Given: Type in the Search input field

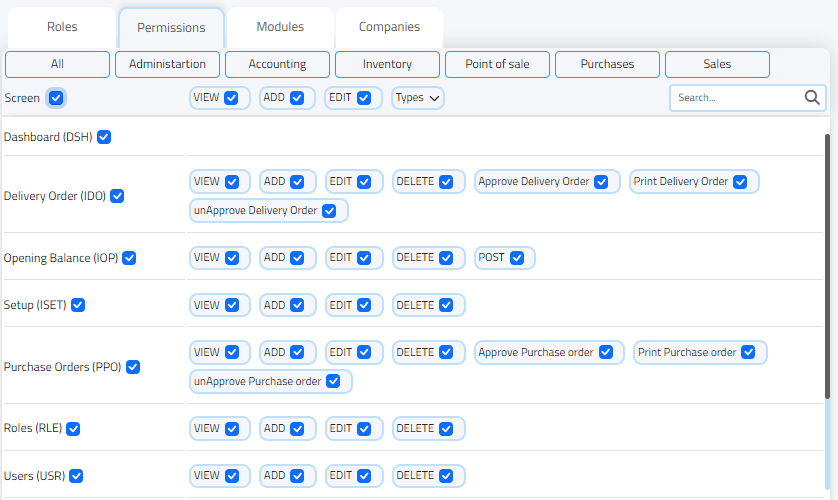Looking at the screenshot, I should coord(735,98).
